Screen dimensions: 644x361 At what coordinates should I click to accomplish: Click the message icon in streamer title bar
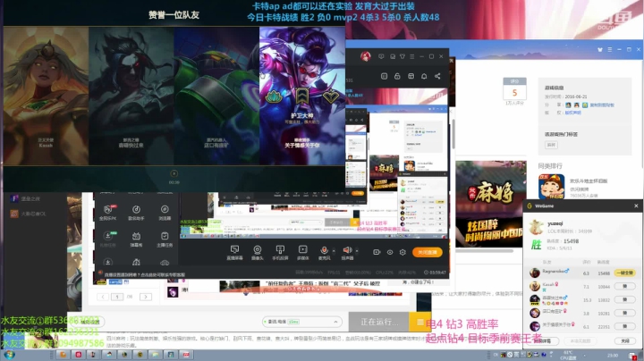(x=381, y=56)
